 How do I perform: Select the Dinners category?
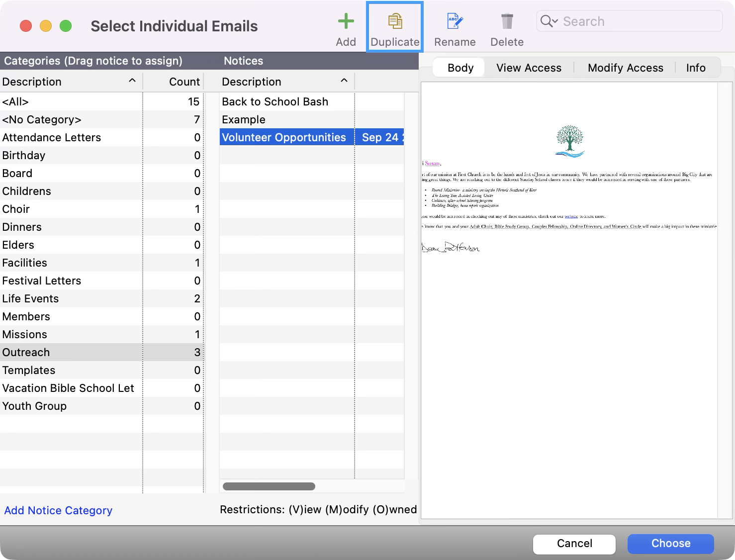[102, 227]
